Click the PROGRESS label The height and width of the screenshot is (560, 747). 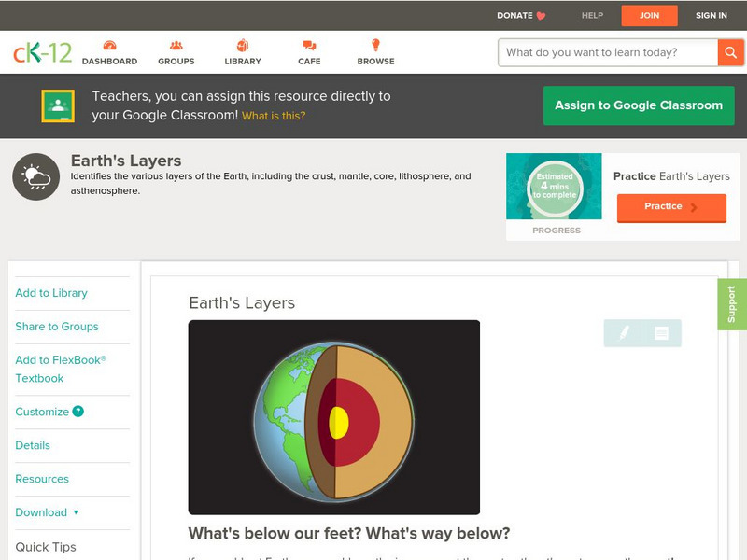click(x=557, y=231)
